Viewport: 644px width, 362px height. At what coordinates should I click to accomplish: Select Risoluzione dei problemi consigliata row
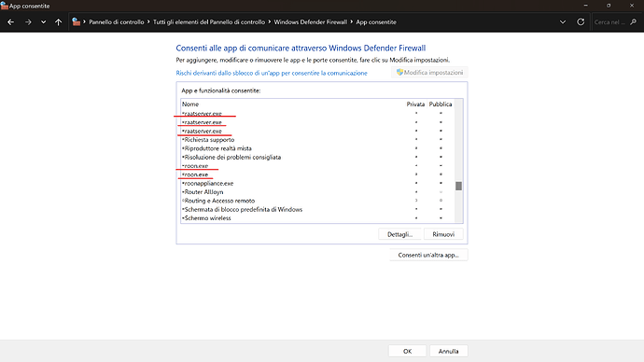coord(317,157)
